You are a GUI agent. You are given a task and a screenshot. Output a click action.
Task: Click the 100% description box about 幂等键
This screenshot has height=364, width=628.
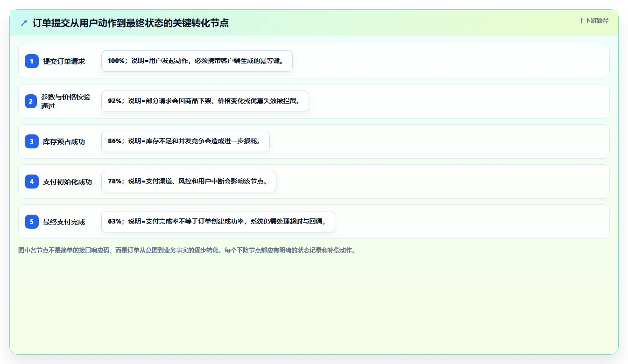197,61
